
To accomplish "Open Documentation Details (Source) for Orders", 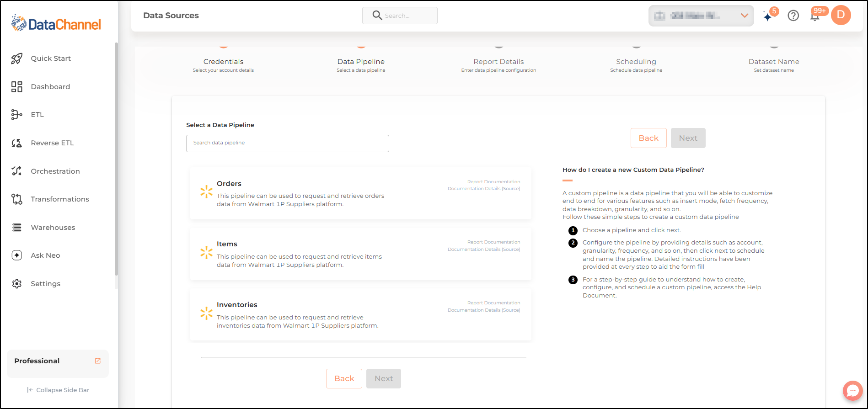I will point(484,189).
